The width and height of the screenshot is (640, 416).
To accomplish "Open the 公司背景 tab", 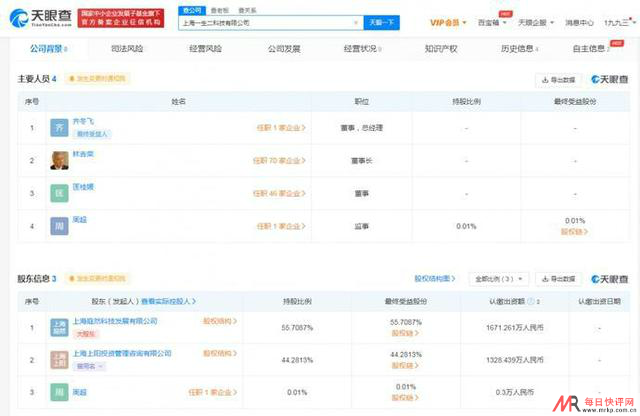I will coord(49,49).
